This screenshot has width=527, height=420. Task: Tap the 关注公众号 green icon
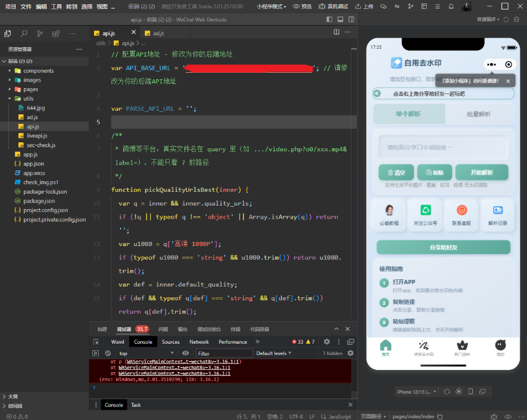click(426, 210)
